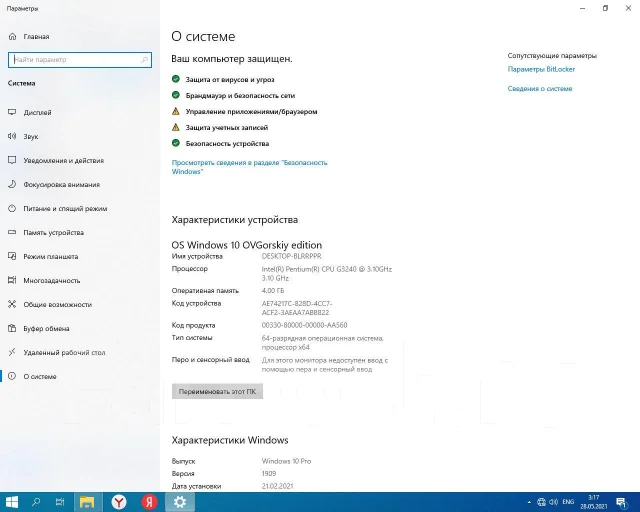Viewport: 640px width, 512px height.
Task: Select Управление приложениями/браузером text
Action: (x=251, y=111)
